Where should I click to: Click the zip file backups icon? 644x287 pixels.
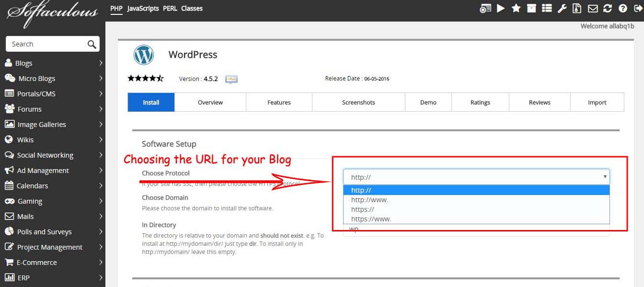point(577,8)
